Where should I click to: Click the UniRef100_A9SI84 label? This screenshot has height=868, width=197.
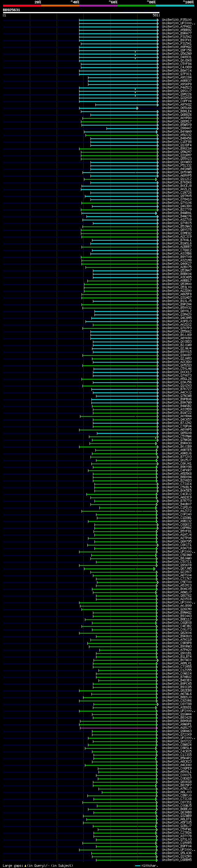tap(176, 78)
